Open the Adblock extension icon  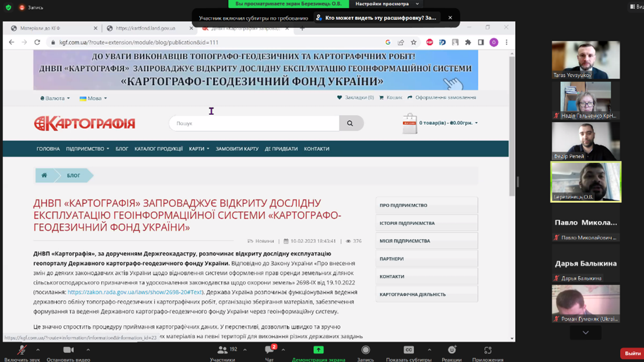(x=429, y=43)
